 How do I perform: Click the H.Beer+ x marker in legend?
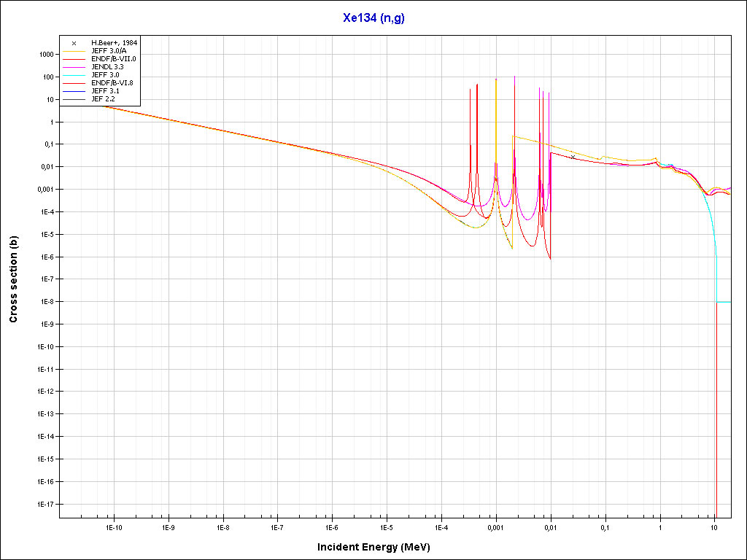pyautogui.click(x=74, y=43)
